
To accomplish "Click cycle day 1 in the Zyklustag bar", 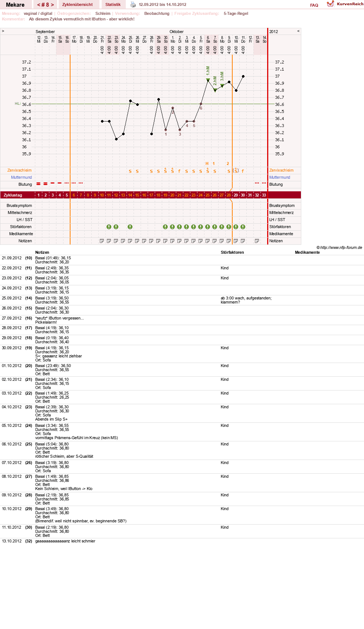I will coord(38,195).
